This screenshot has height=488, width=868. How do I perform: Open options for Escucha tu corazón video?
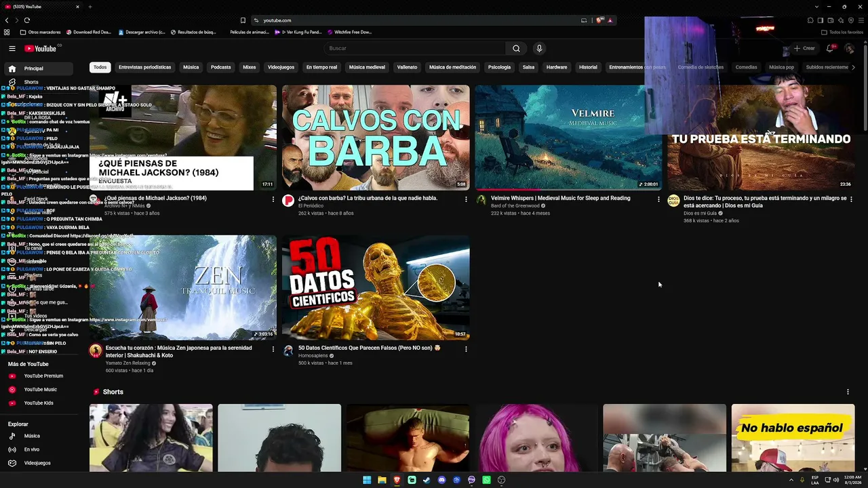[273, 349]
